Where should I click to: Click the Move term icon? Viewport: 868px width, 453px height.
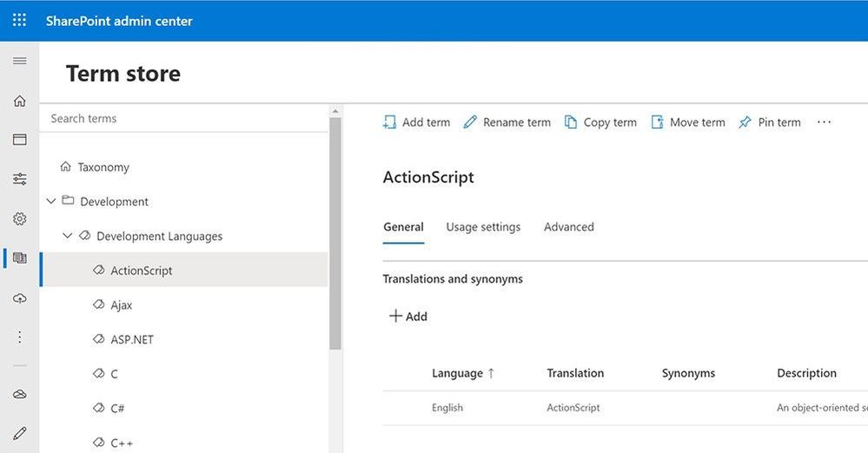click(657, 122)
